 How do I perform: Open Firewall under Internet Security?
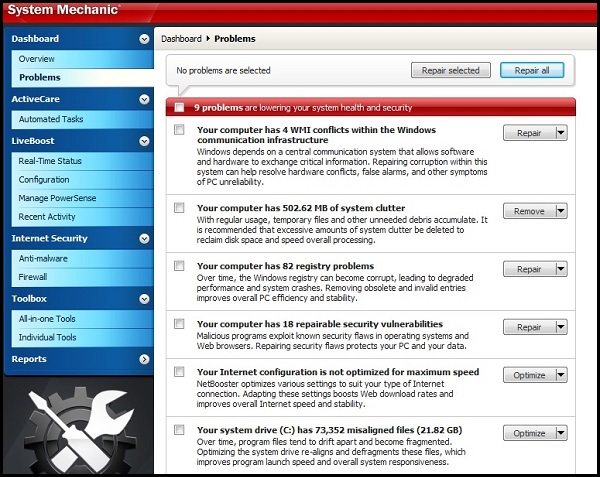click(x=82, y=277)
